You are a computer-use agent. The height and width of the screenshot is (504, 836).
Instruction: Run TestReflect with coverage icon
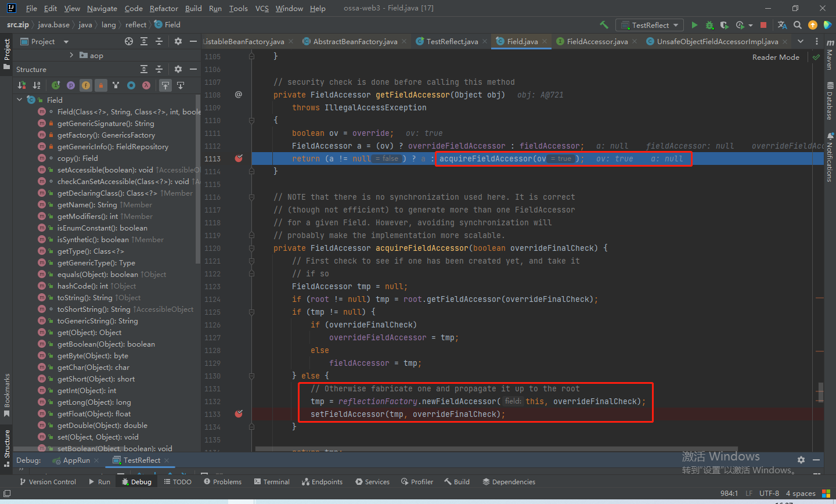(x=725, y=25)
